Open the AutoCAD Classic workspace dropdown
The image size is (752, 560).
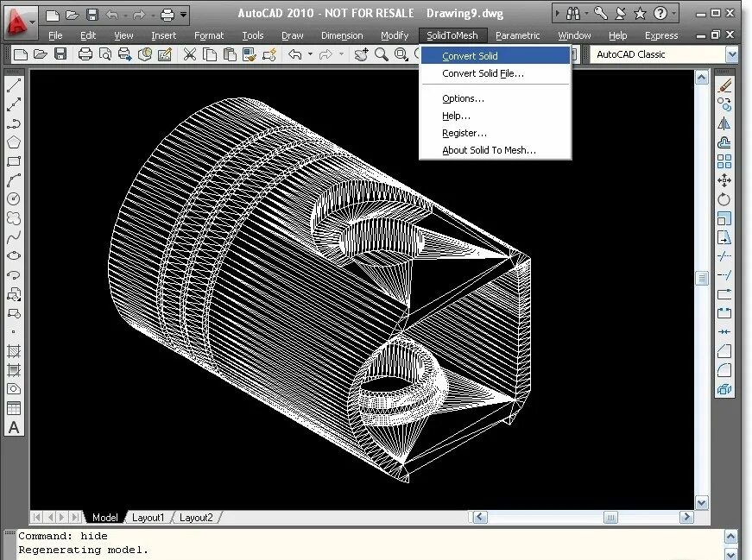coord(732,54)
